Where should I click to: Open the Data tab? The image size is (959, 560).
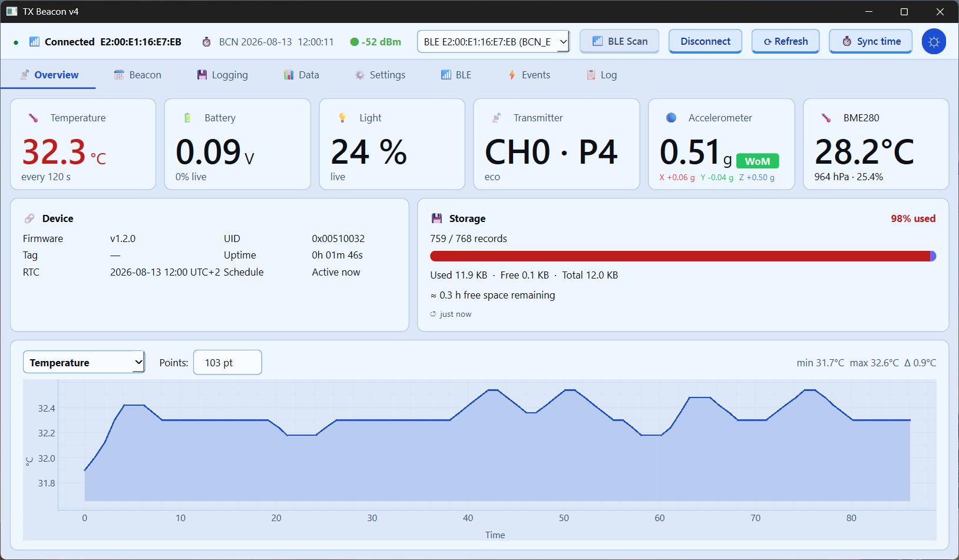[301, 75]
